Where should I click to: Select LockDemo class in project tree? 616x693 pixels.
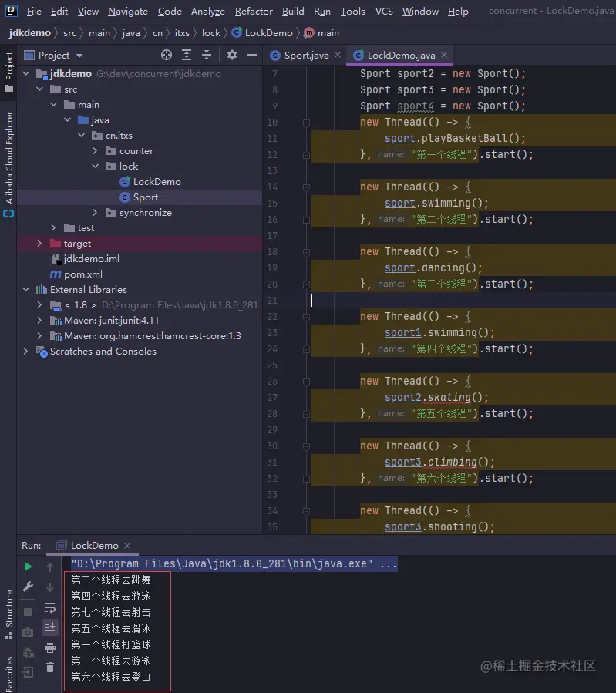[150, 182]
